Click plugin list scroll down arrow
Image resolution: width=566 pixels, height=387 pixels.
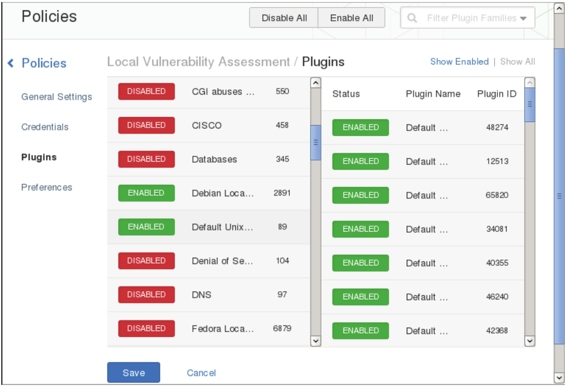(x=530, y=341)
